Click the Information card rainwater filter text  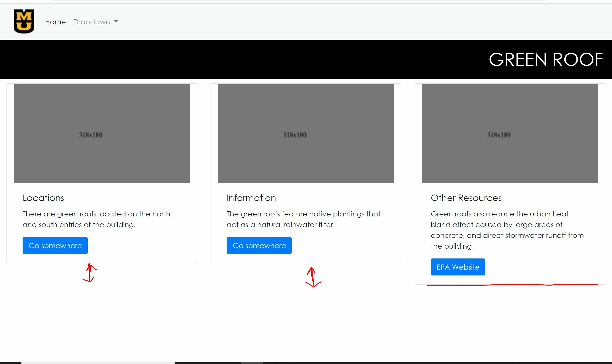pos(303,219)
